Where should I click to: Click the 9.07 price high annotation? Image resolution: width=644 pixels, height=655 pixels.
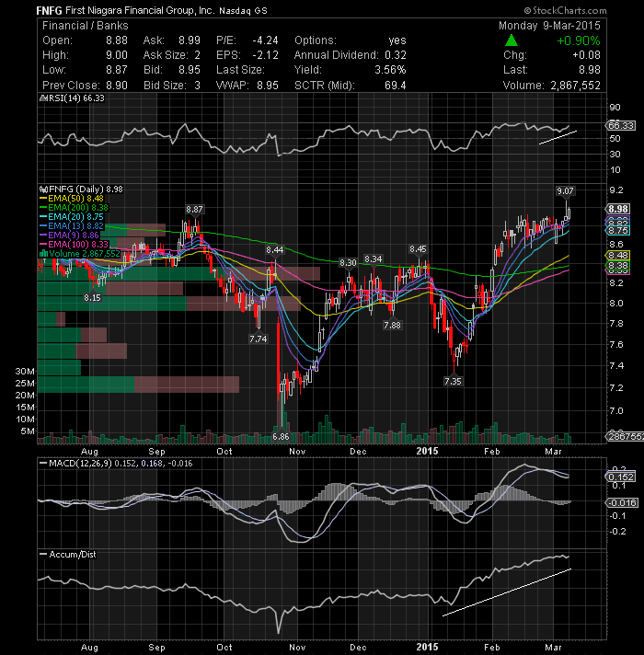[565, 191]
